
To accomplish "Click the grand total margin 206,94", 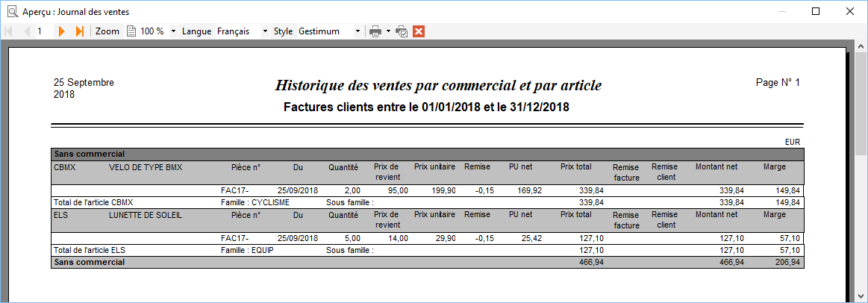I will 787,262.
